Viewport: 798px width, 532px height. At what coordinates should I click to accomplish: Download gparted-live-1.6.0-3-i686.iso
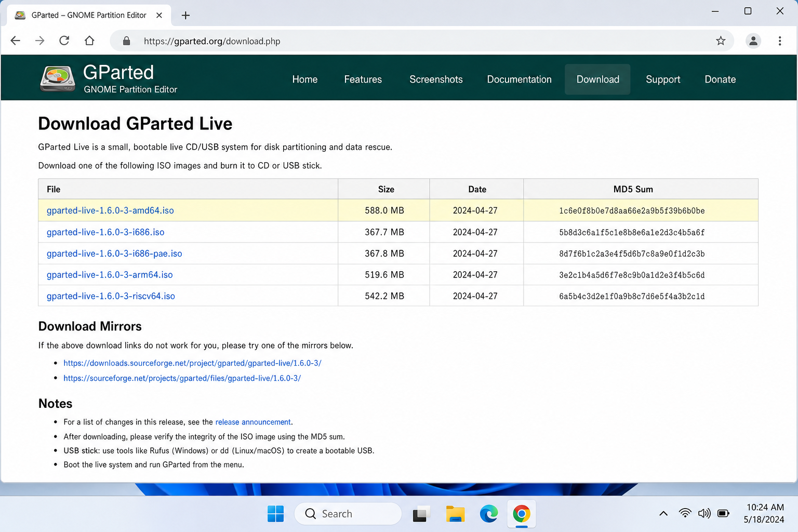tap(105, 232)
